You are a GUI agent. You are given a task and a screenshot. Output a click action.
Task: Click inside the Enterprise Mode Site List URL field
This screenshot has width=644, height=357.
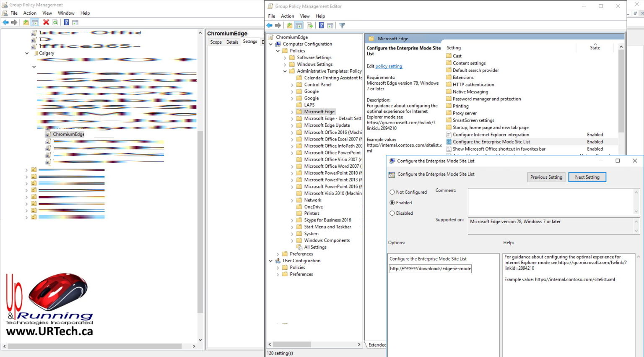coord(430,268)
